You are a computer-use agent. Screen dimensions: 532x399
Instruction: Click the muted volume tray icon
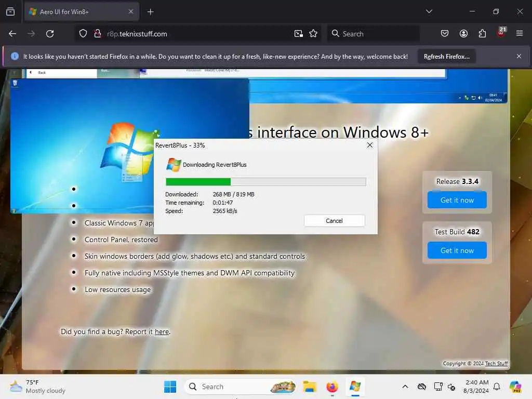click(x=451, y=387)
